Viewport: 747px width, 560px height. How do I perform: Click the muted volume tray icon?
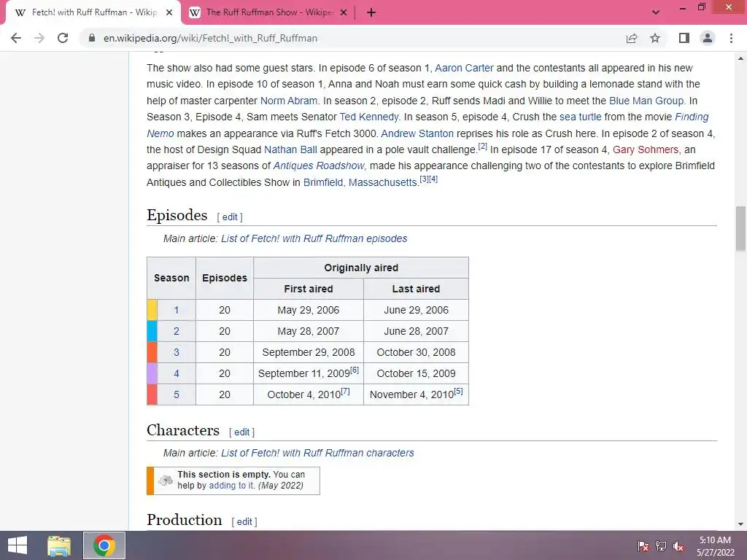678,546
